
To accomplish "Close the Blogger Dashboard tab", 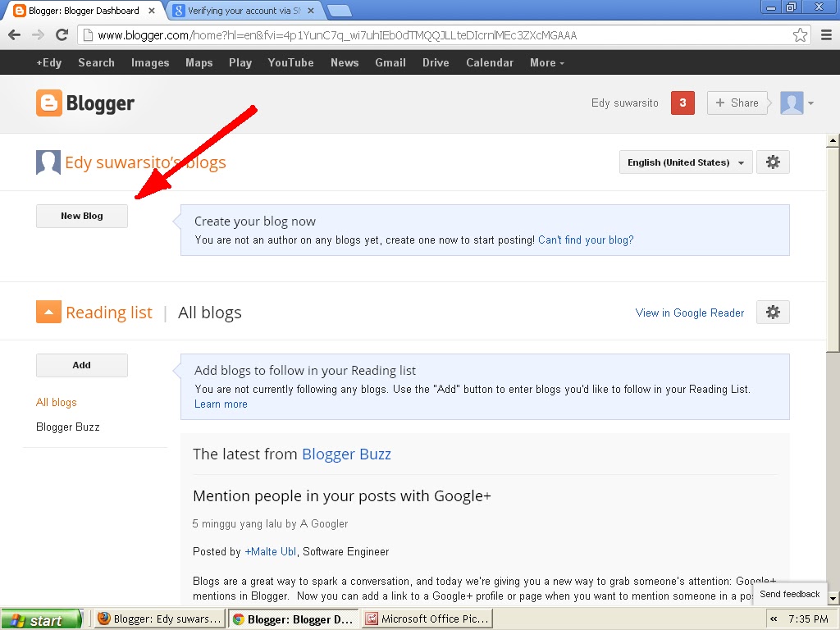I will coord(152,11).
